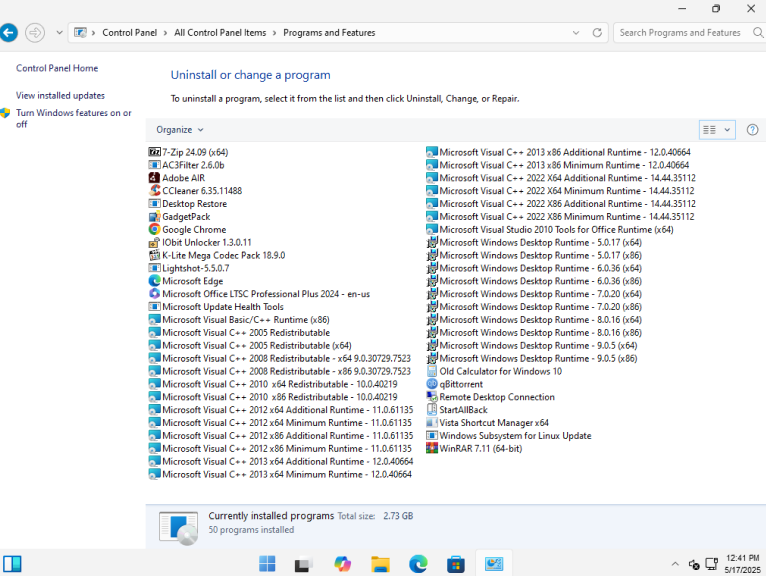
Task: Select Visual C++ 2022 X86 Minimum Runtime
Action: [x=560, y=216]
